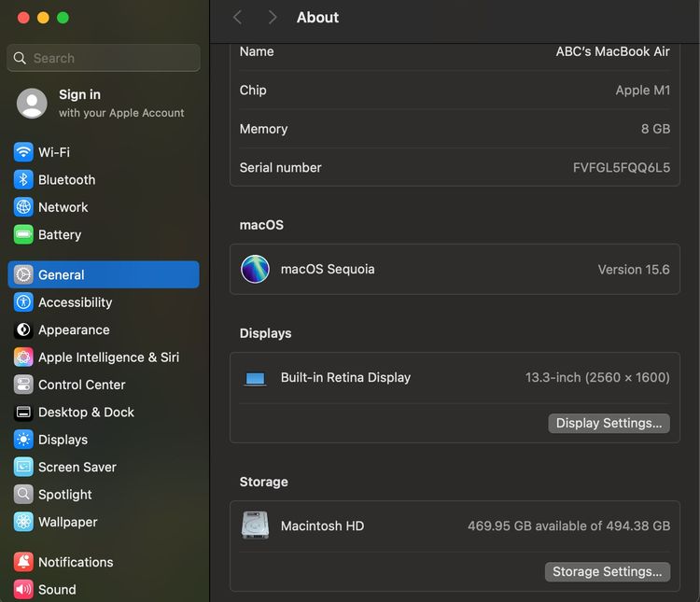Click the 13.3-inch (2560 × 1600) text
Viewport: 700px width, 602px height.
tap(597, 377)
